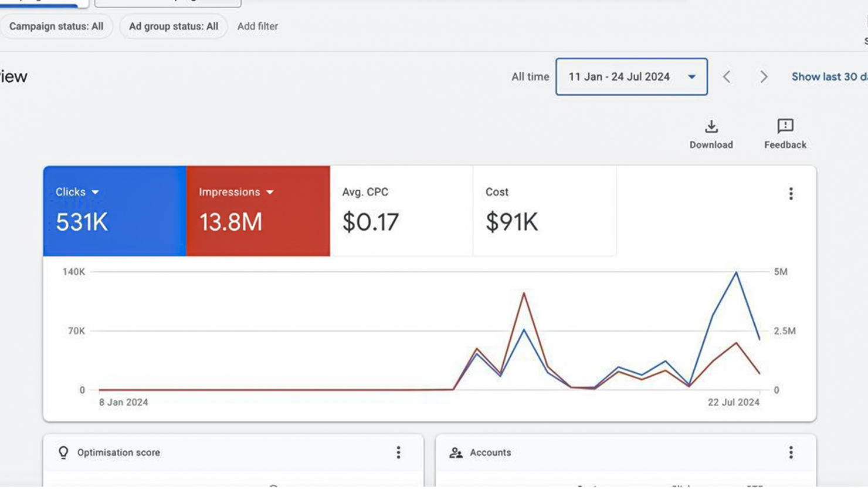Click the lightbulb icon beside Optimisation score

click(63, 452)
